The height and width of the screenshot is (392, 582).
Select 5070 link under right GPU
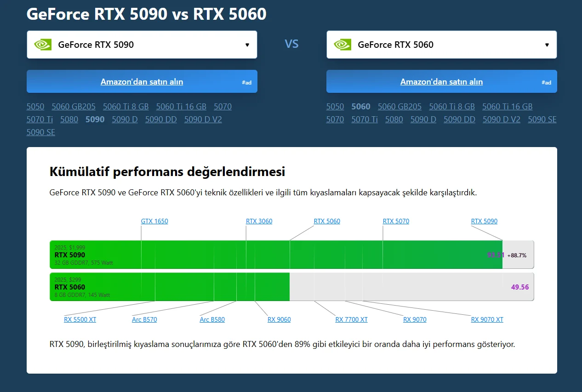click(335, 119)
